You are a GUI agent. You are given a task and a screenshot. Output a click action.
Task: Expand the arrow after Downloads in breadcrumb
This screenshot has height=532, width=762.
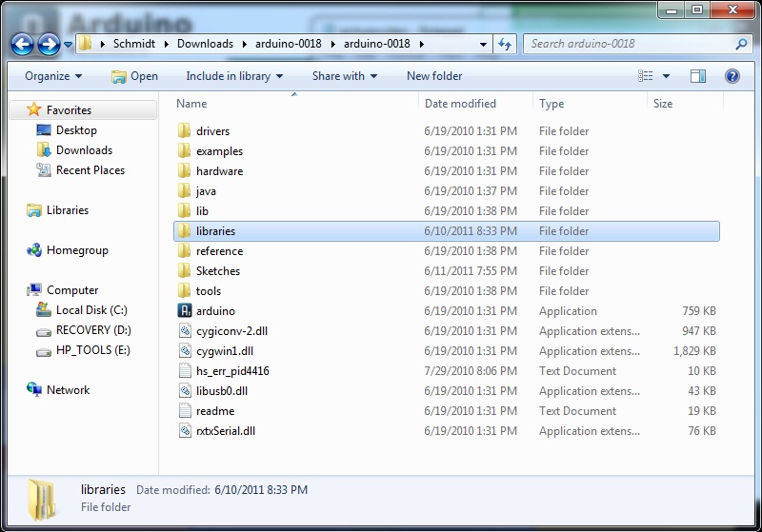pos(245,44)
